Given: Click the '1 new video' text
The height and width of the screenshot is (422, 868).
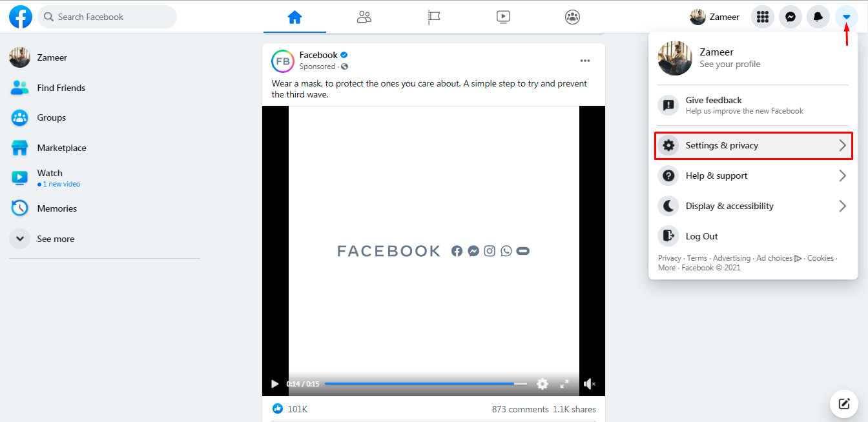Looking at the screenshot, I should point(61,184).
